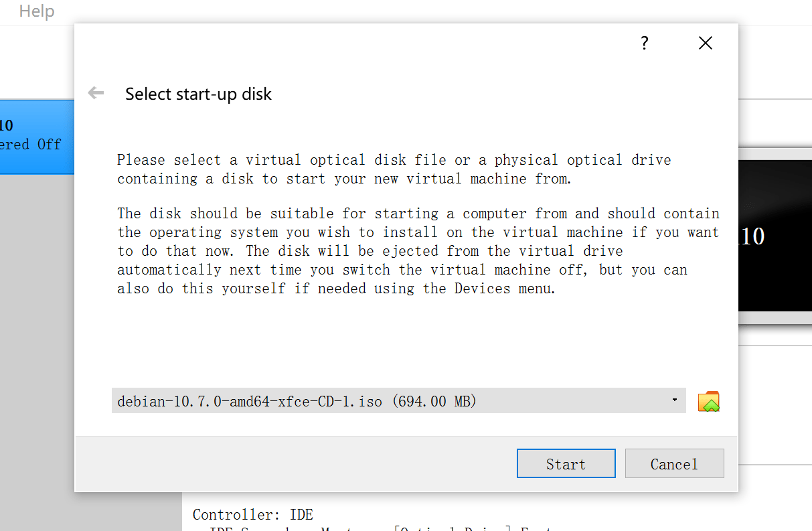Click the Controller: IDE storage label
Image resolution: width=812 pixels, height=531 pixels.
click(x=253, y=515)
